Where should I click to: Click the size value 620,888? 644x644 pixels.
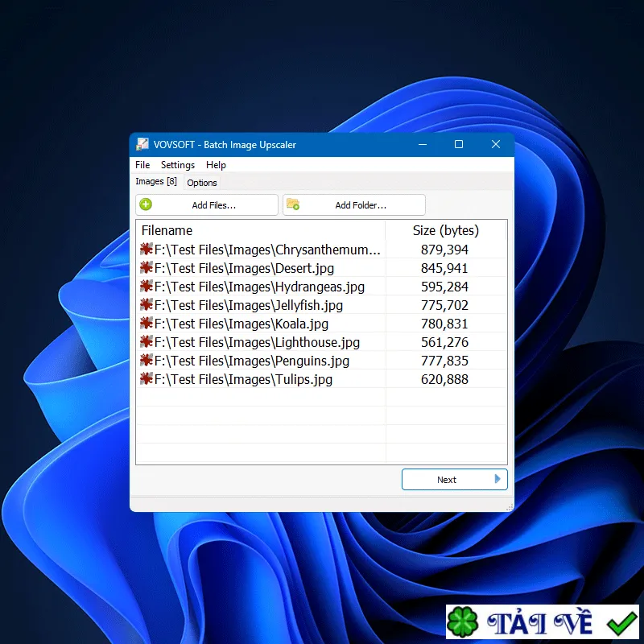coord(444,379)
